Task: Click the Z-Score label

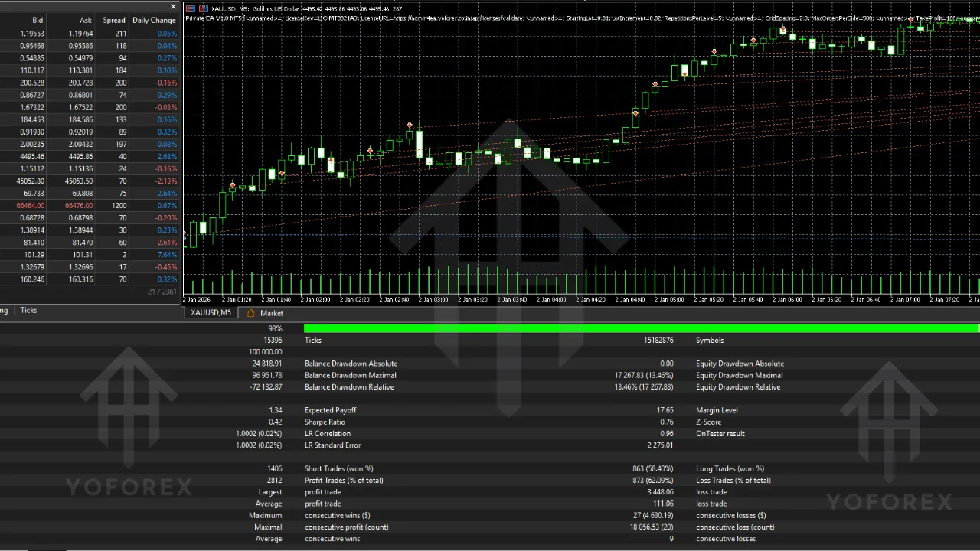Action: tap(709, 422)
